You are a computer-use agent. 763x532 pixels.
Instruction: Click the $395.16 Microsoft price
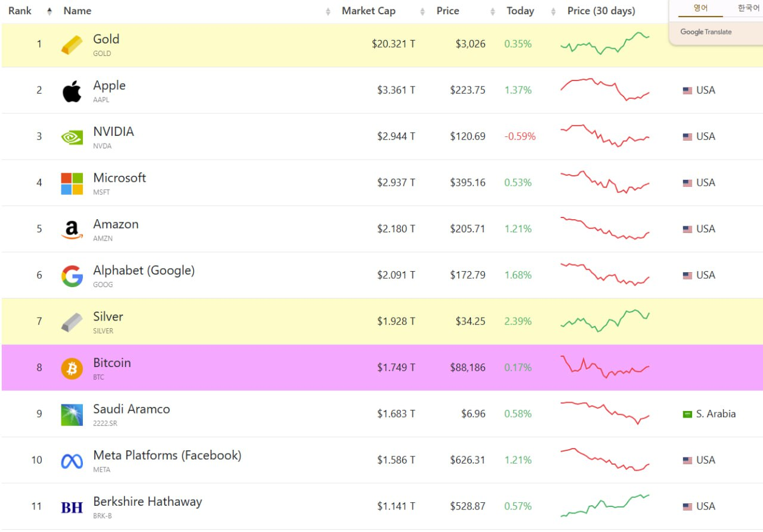(467, 182)
